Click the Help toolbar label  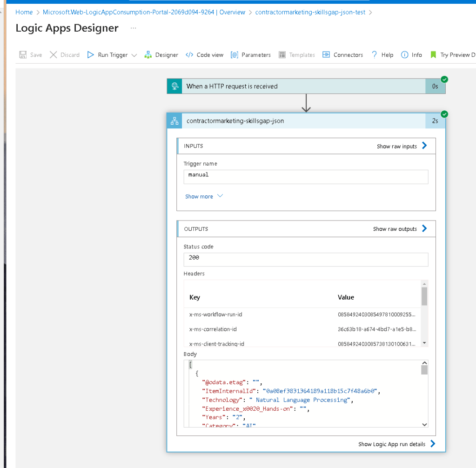pos(387,55)
